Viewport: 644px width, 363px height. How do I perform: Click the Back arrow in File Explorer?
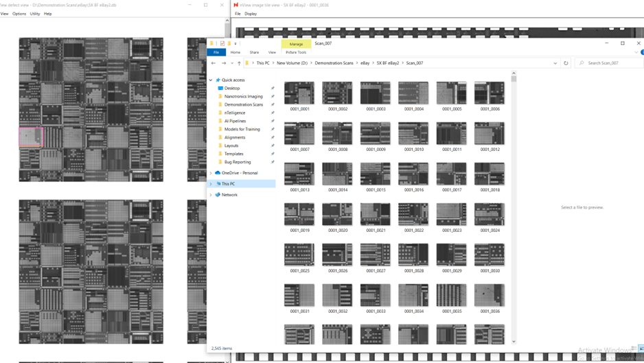pos(214,63)
